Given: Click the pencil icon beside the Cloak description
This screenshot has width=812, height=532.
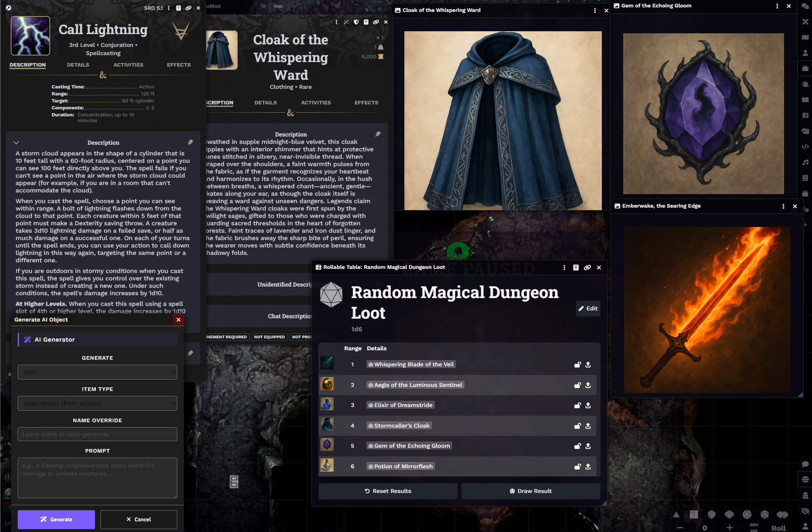Looking at the screenshot, I should coord(378,134).
